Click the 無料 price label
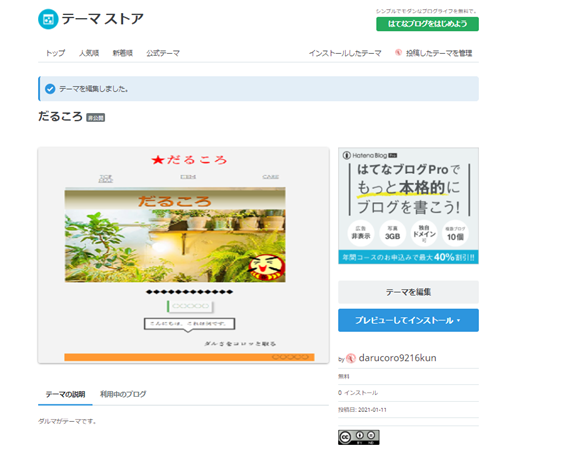The width and height of the screenshot is (567, 460). 344,376
